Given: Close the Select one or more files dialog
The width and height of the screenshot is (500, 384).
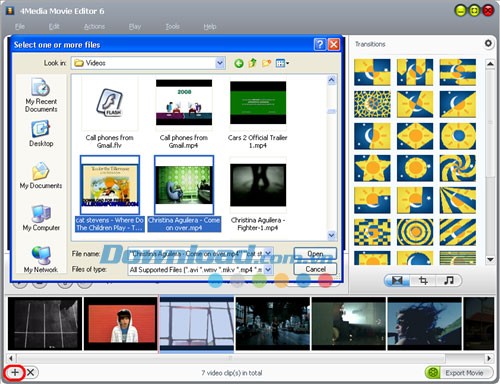Looking at the screenshot, I should [x=334, y=44].
